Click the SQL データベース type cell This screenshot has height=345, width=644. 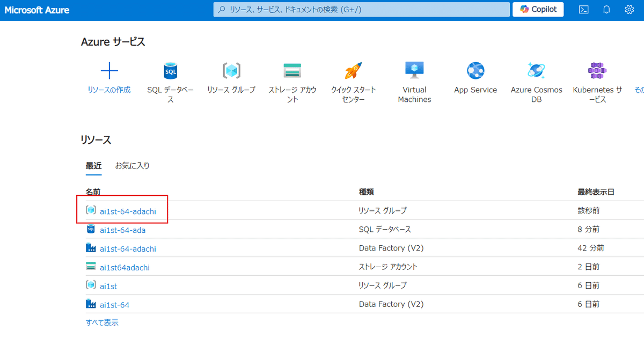click(x=385, y=229)
